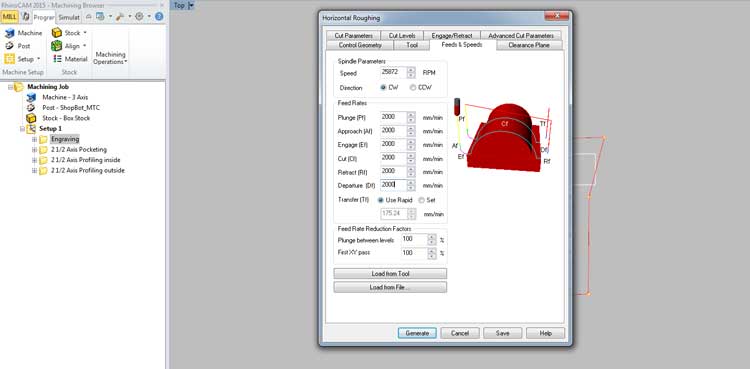
Task: Expand the 2 1/2 Axis Profiling inside node
Action: (x=34, y=160)
